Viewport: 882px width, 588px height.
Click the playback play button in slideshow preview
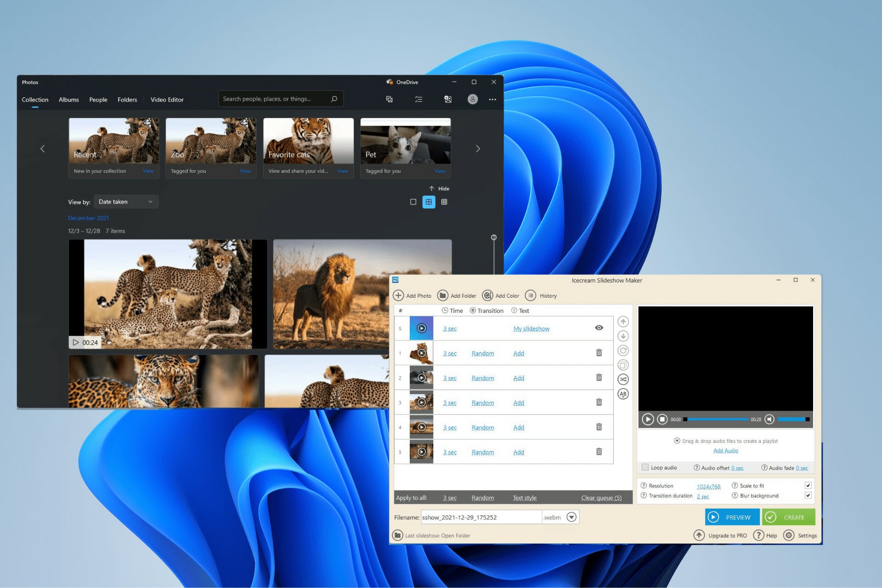click(648, 418)
